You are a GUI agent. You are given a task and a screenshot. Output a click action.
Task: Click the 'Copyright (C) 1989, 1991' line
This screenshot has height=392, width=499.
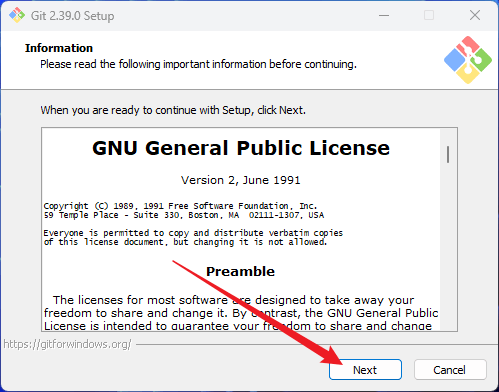(x=180, y=206)
